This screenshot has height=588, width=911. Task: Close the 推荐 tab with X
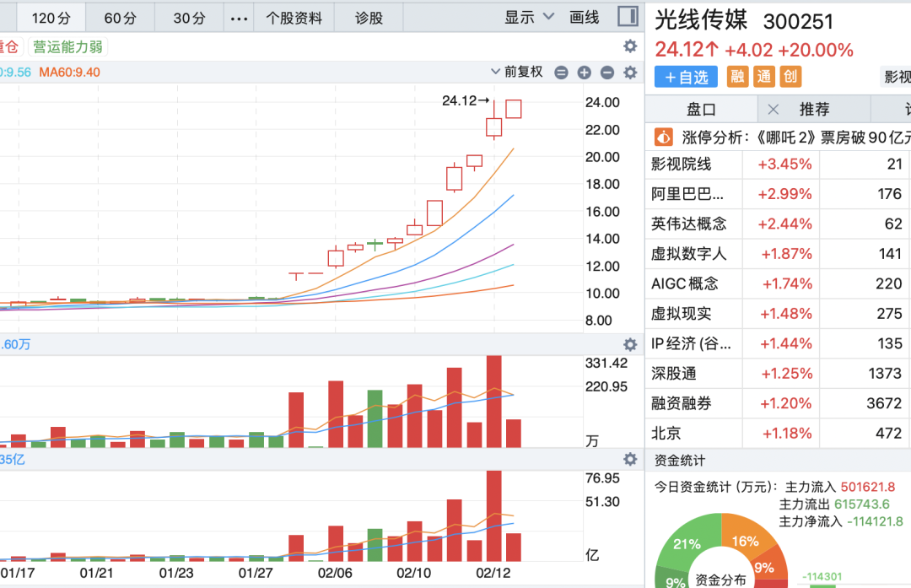click(774, 109)
